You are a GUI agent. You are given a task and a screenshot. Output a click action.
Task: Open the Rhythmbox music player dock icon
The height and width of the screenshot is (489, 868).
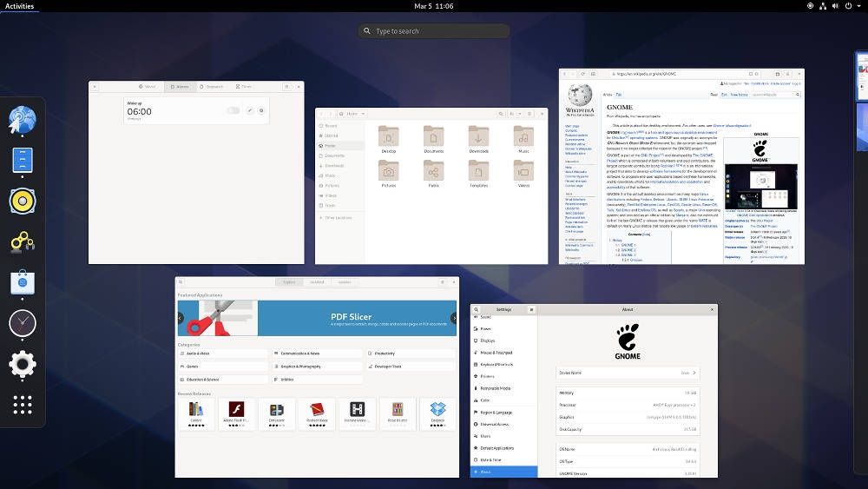click(23, 201)
